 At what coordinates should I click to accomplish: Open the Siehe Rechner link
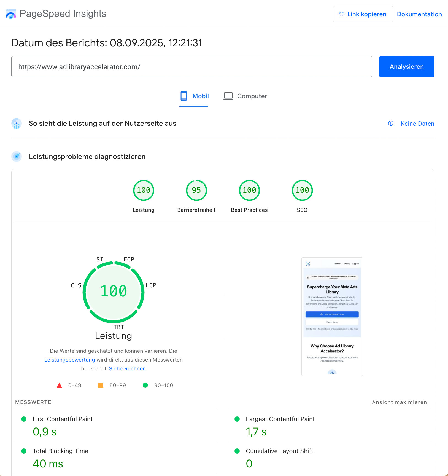pyautogui.click(x=127, y=368)
